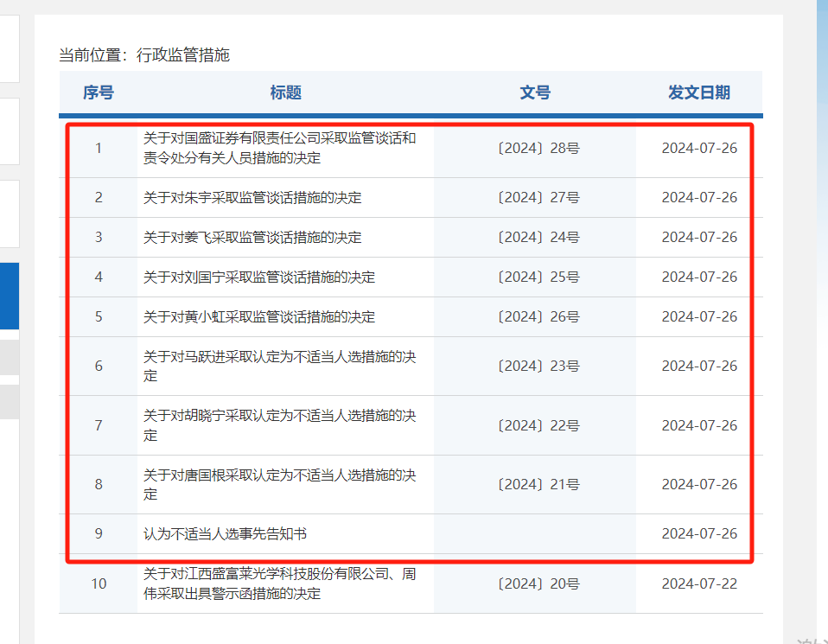The image size is (828, 644).
Task: Select the blue highlighted sidebar item
Action: click(x=9, y=296)
